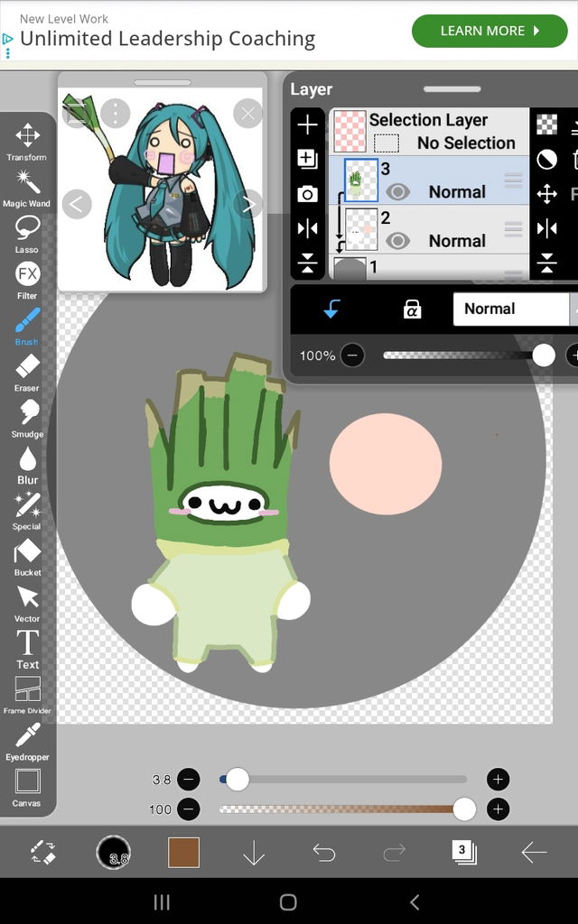Choose the Smudge tool
This screenshot has width=578, height=924.
[x=27, y=417]
